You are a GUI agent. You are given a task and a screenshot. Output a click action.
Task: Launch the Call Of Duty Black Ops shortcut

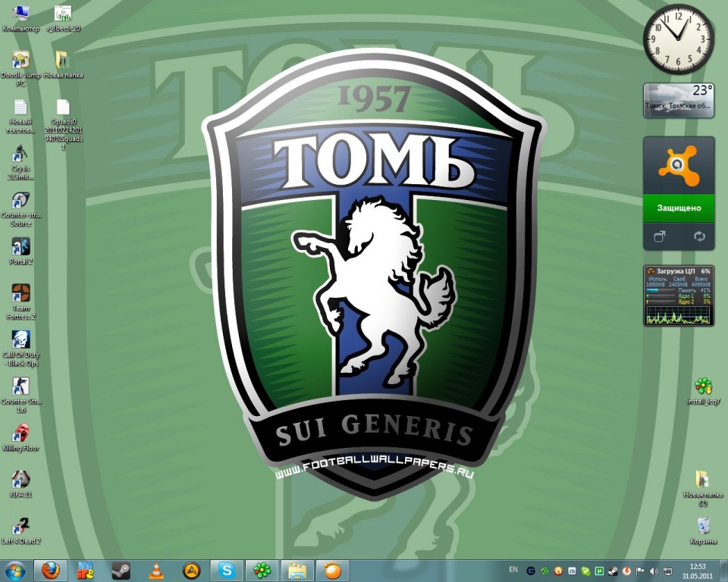point(21,349)
